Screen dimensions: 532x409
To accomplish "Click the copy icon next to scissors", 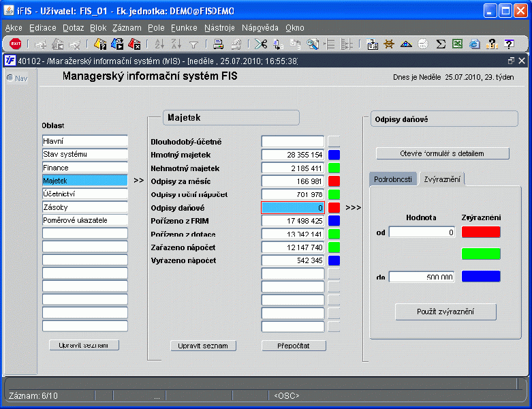I will click(278, 44).
